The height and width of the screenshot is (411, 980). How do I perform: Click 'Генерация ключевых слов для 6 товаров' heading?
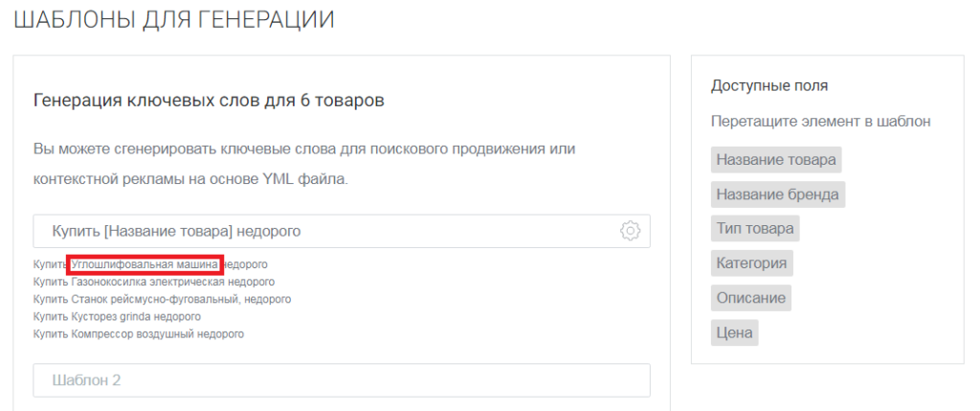coord(209,101)
